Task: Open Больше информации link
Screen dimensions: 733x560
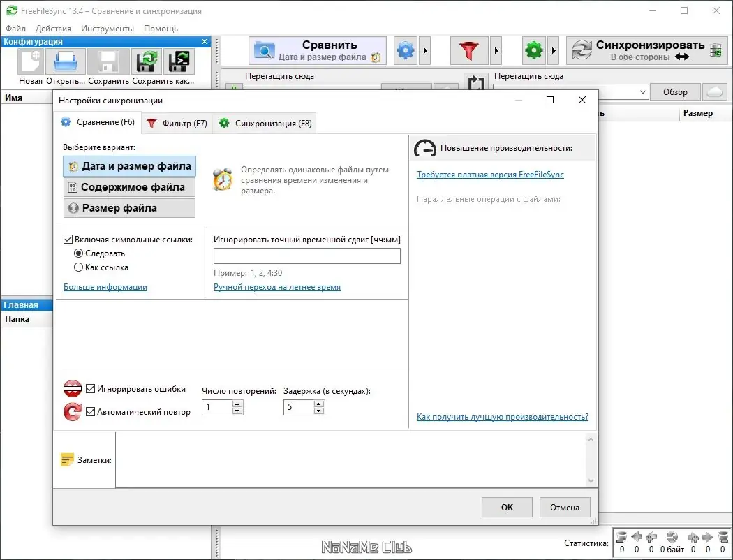Action: tap(105, 287)
